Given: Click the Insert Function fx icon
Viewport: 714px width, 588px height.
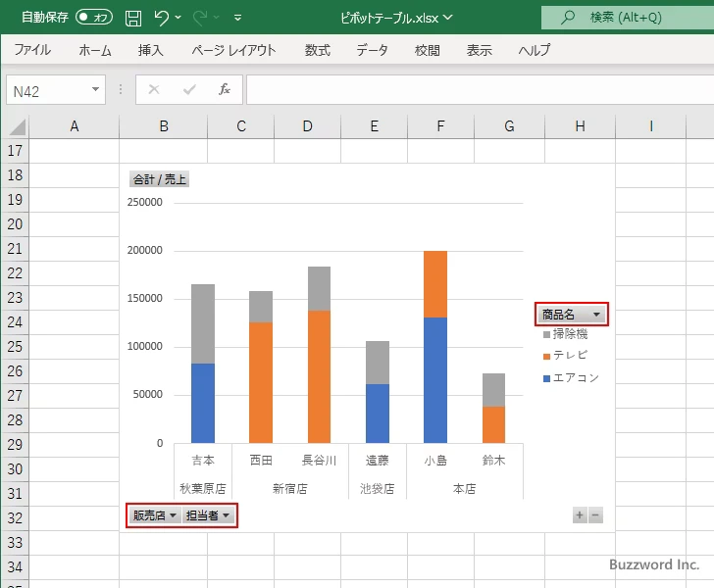Looking at the screenshot, I should [x=224, y=89].
